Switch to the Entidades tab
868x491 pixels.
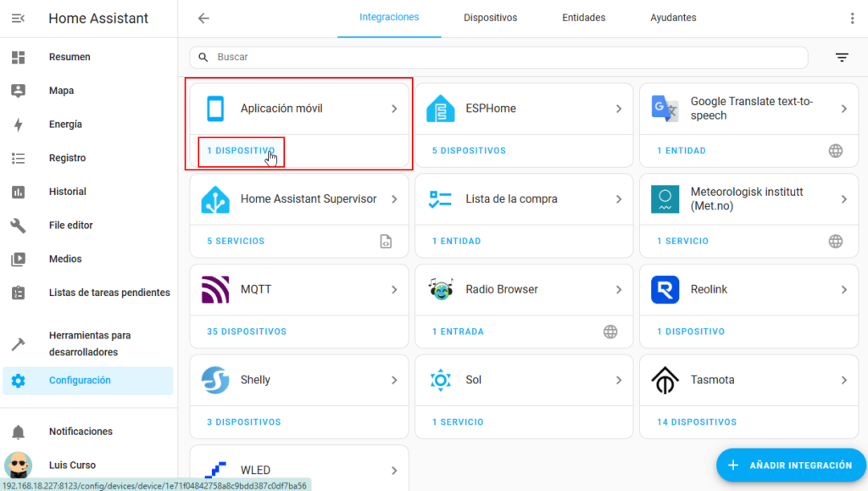(x=583, y=18)
